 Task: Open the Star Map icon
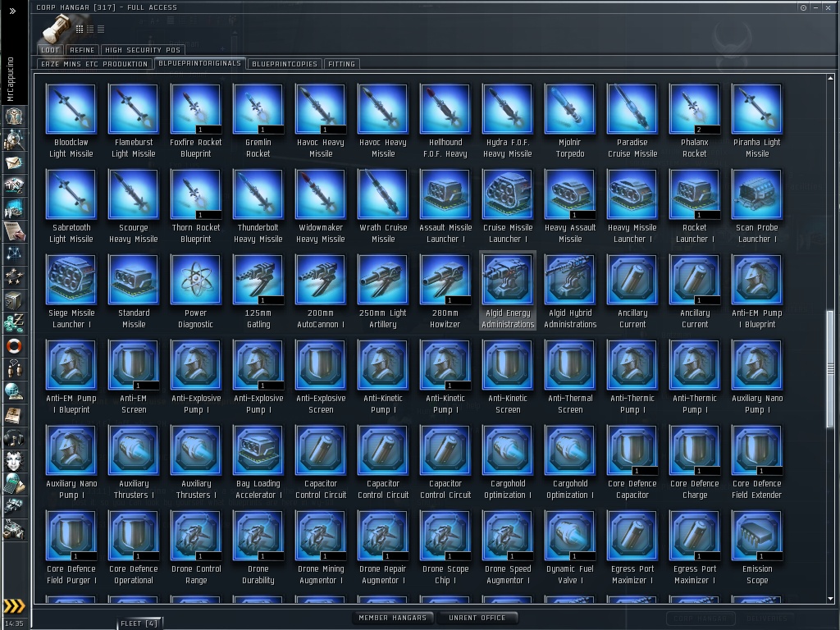coord(14,254)
